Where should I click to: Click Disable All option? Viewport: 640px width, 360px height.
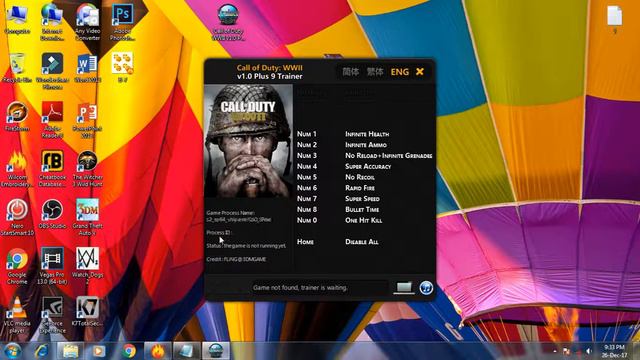click(362, 242)
